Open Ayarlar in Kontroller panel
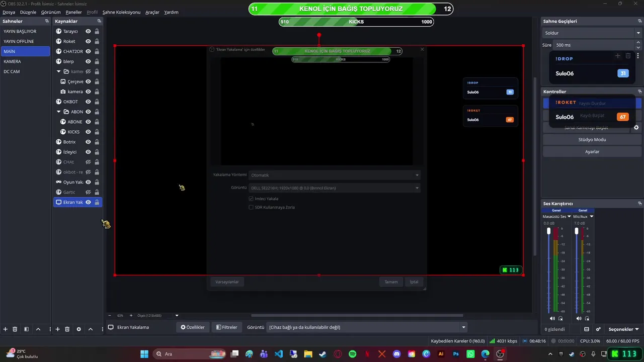The width and height of the screenshot is (644, 362). [592, 151]
